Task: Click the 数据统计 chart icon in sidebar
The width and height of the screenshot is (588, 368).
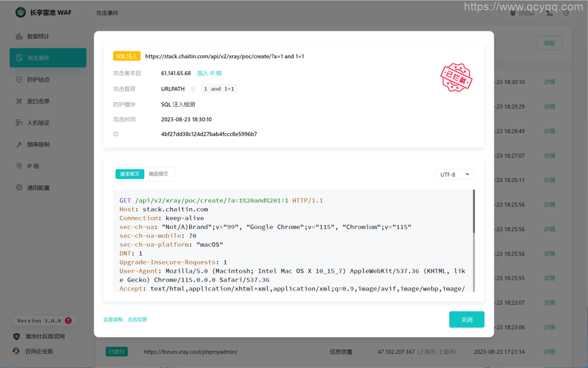Action: click(19, 37)
